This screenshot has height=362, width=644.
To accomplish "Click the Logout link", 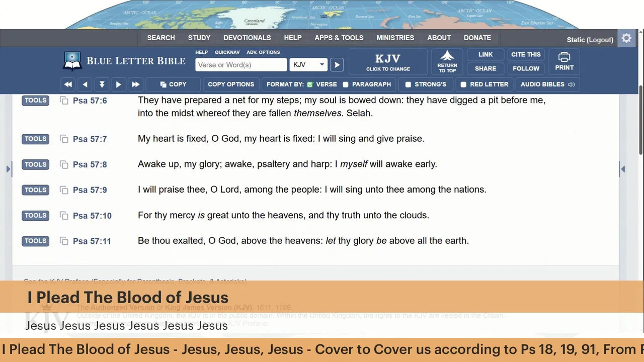I will click(601, 40).
